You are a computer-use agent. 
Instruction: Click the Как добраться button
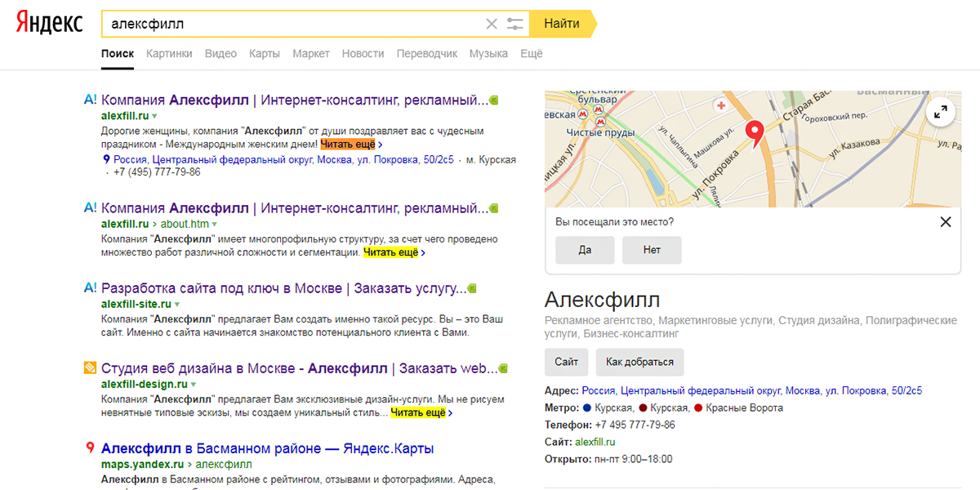[640, 362]
